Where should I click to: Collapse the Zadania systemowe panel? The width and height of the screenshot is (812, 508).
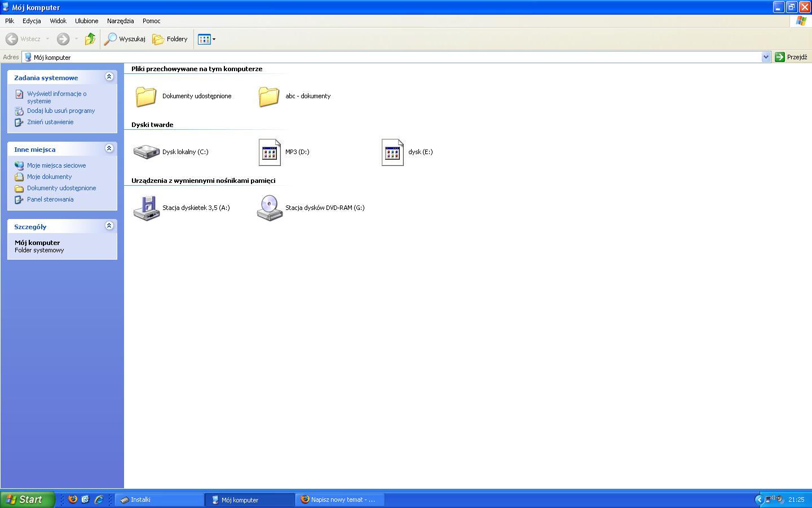pyautogui.click(x=109, y=77)
